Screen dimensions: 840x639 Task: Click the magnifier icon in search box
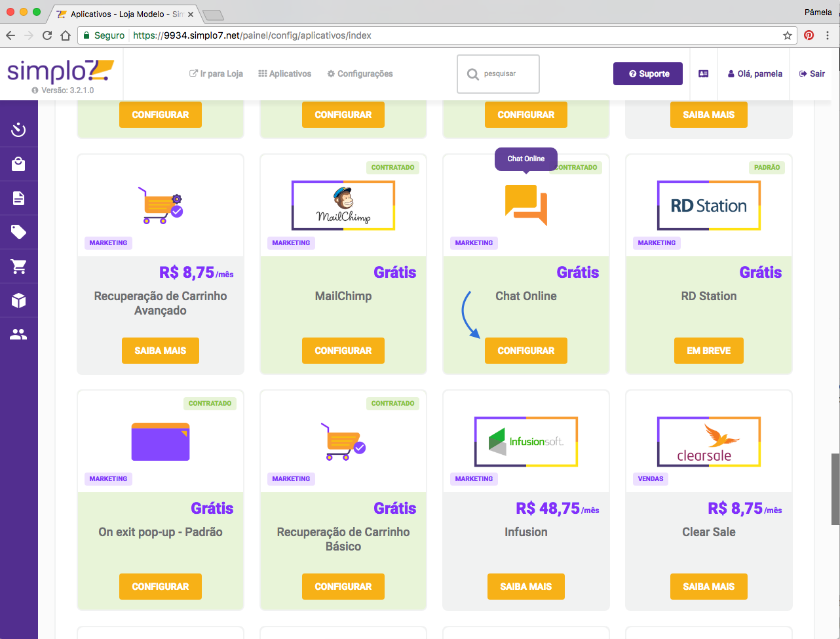[x=472, y=74]
